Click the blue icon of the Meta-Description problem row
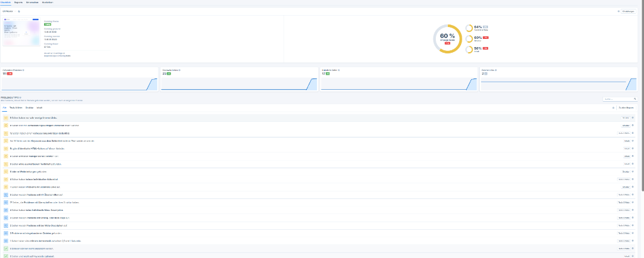 point(6,225)
